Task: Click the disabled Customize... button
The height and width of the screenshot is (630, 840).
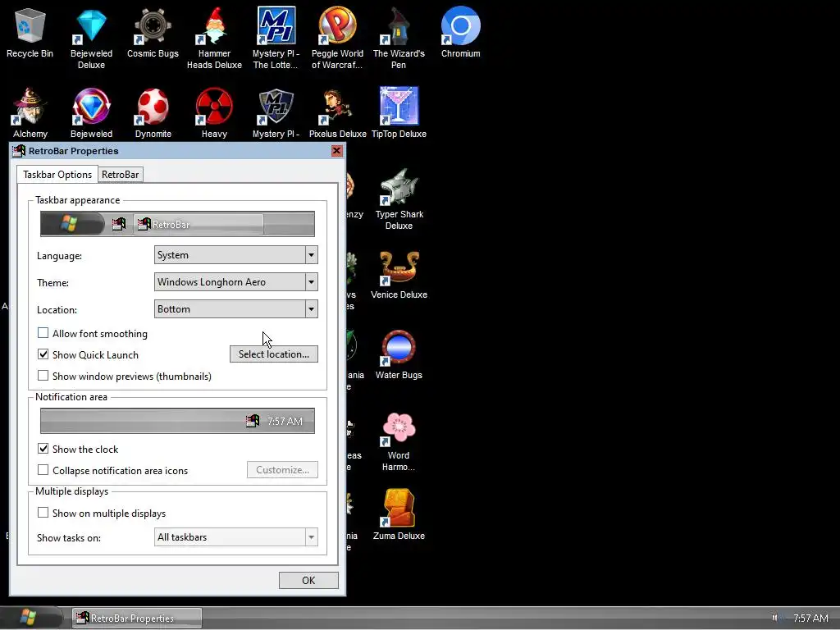Action: click(282, 470)
